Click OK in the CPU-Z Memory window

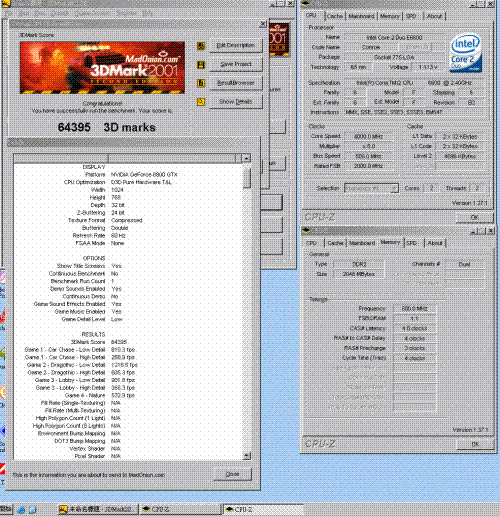click(x=475, y=444)
